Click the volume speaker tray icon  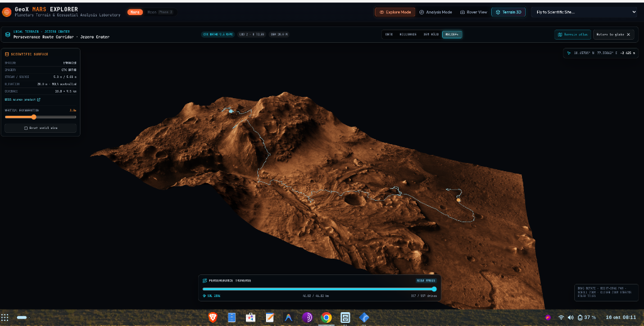tap(570, 317)
